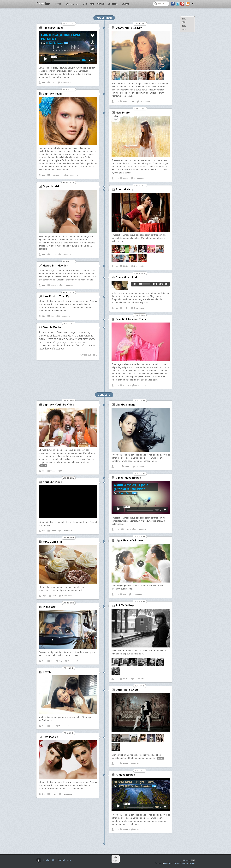Open zoom icon on In the Car image
231x868 pixels.
coord(68,630)
